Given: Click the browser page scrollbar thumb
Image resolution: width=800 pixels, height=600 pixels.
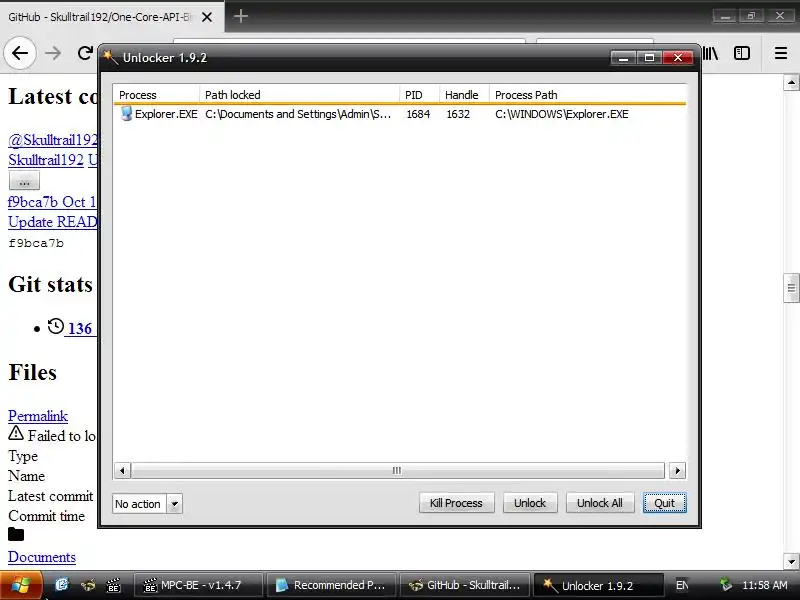Looking at the screenshot, I should pyautogui.click(x=791, y=288).
